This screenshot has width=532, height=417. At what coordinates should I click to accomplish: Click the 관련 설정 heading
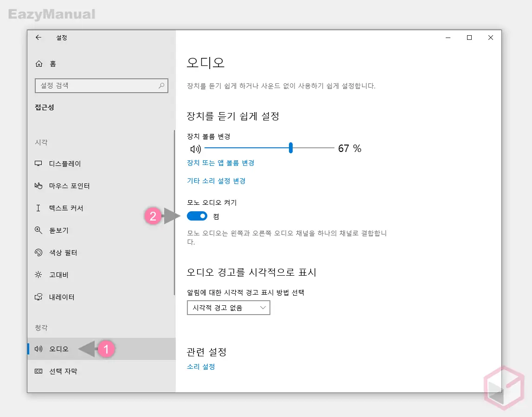pyautogui.click(x=206, y=352)
